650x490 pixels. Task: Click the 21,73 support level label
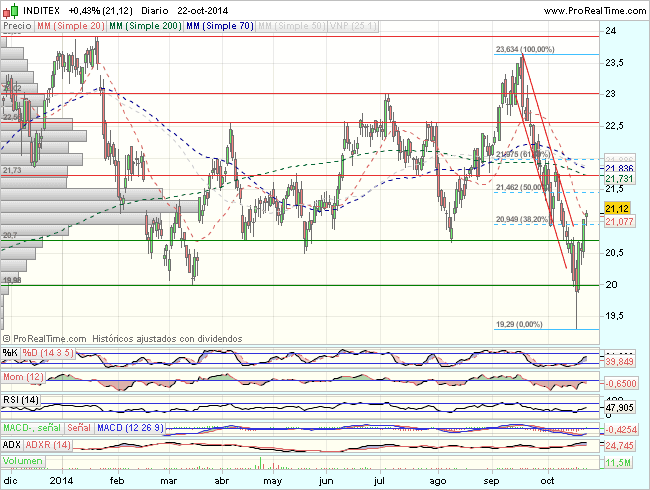pyautogui.click(x=12, y=170)
